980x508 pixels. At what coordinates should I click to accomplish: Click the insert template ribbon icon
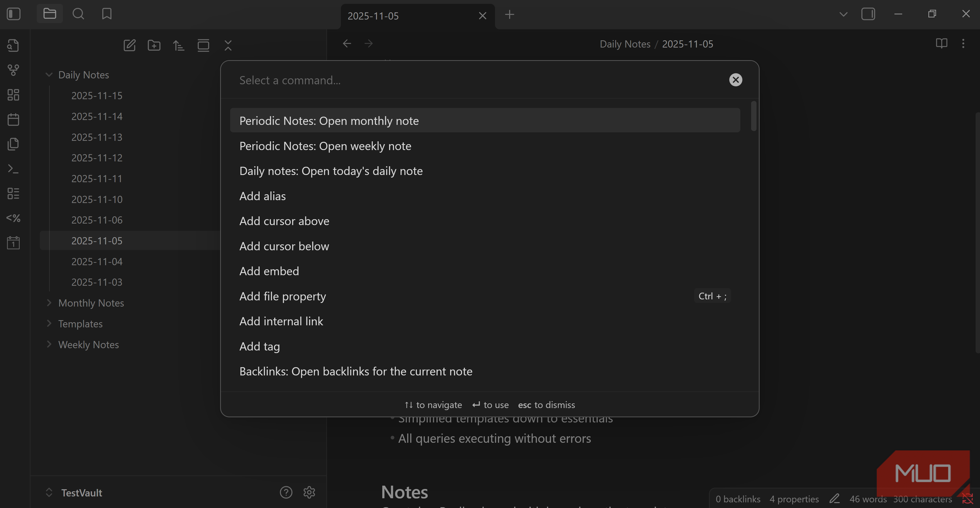coord(13,144)
